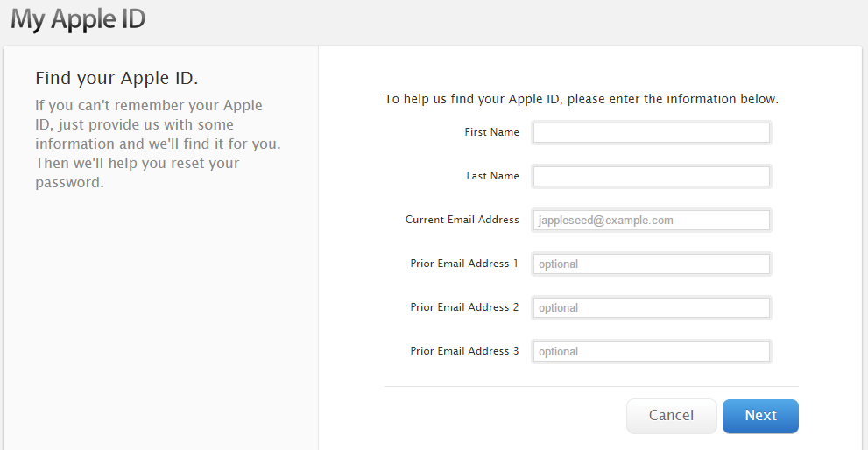Click the Prior Email Address 2 label

(x=464, y=307)
